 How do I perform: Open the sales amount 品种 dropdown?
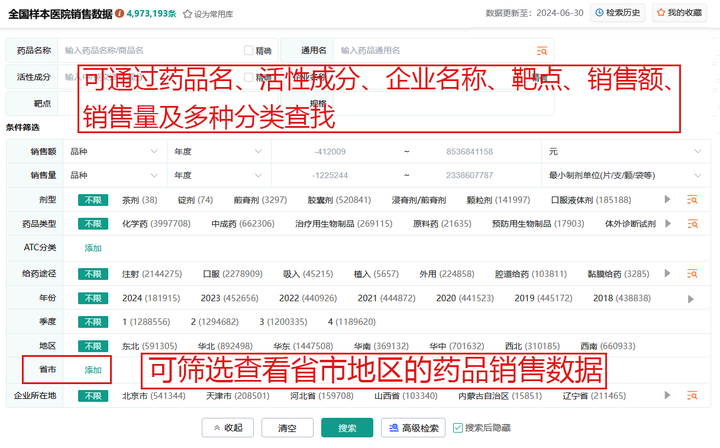click(115, 151)
